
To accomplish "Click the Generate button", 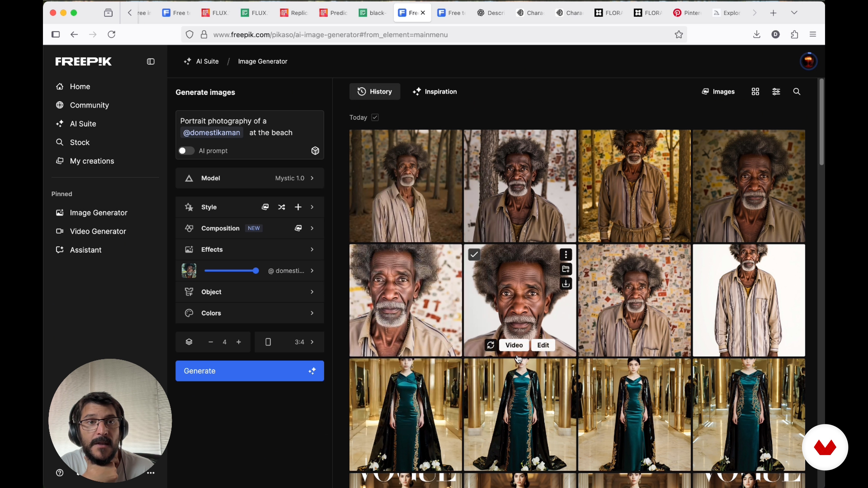I will (250, 371).
